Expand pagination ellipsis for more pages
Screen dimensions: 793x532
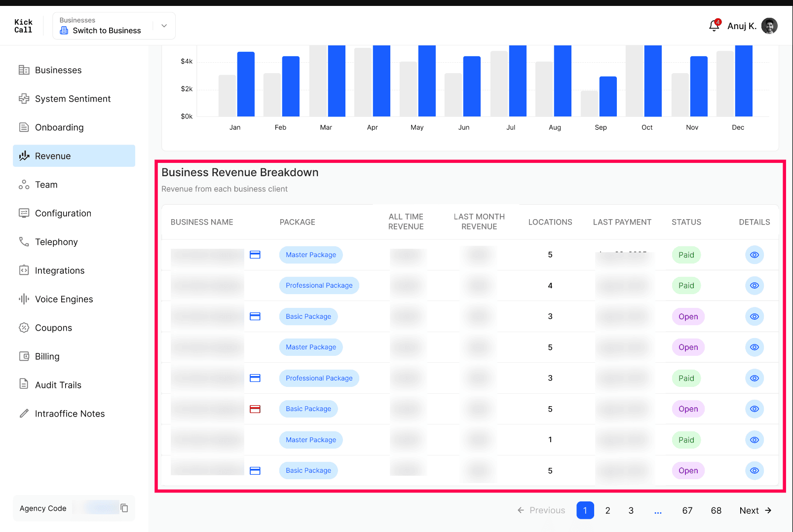click(x=658, y=511)
